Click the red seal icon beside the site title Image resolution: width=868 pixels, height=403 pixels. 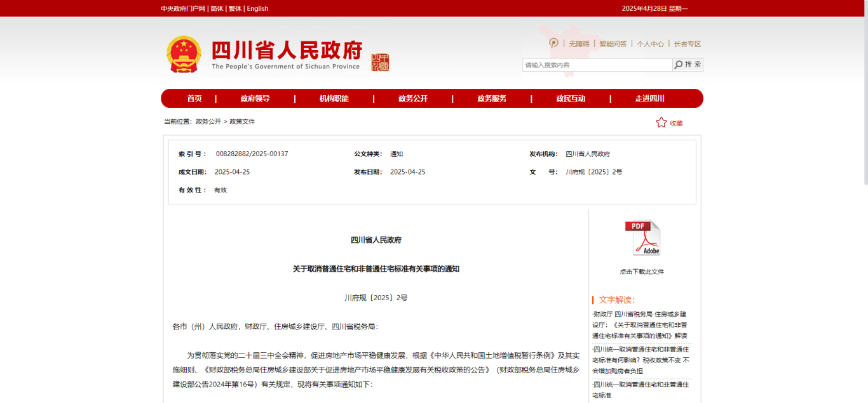coord(380,62)
